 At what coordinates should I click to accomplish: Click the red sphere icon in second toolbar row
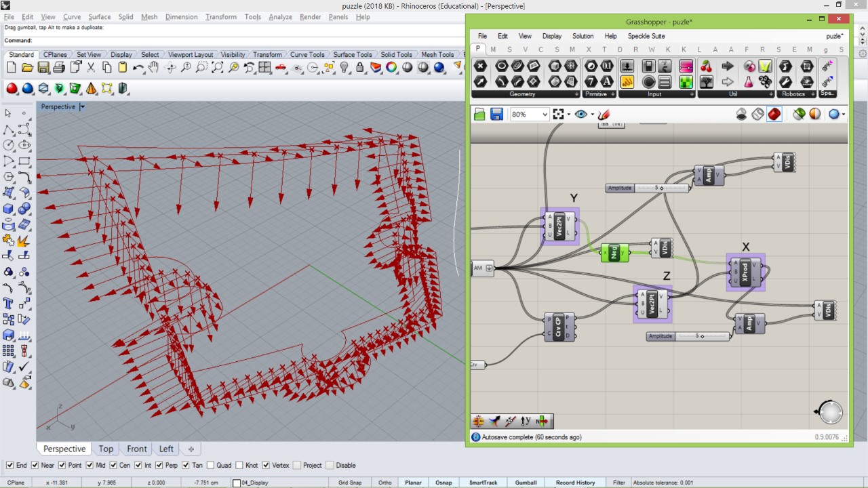coord(12,88)
